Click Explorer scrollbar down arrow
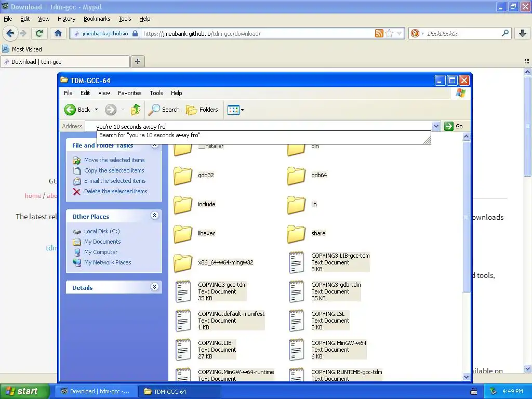Viewport: 532px width, 399px height. coord(466,377)
